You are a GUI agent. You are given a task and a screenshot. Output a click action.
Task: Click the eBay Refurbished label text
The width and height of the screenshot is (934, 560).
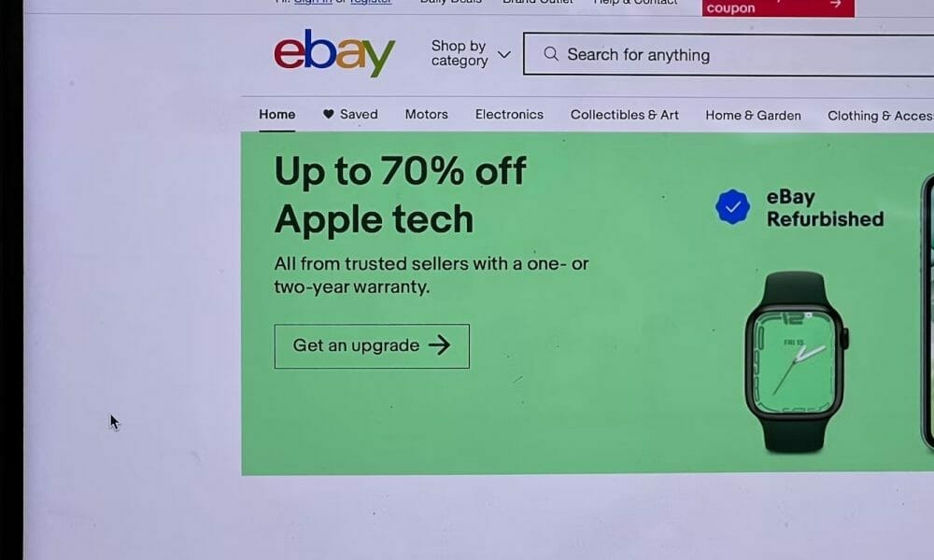pos(825,208)
